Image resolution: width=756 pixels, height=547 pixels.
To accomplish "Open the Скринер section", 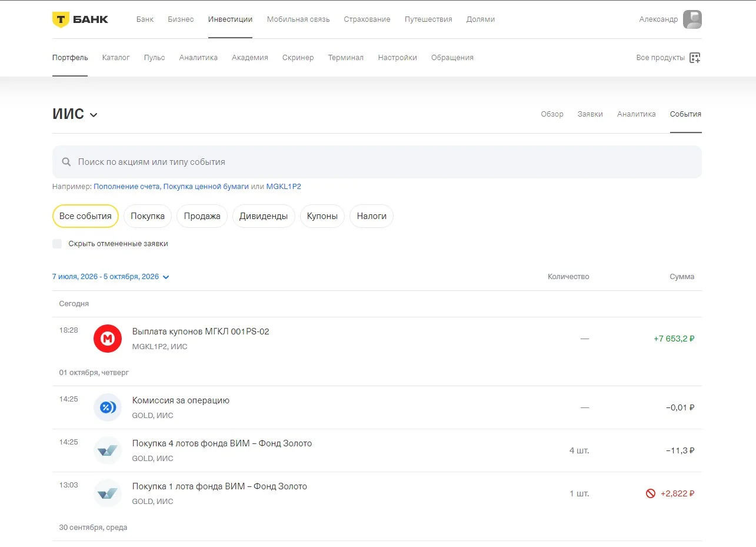I will (x=298, y=58).
